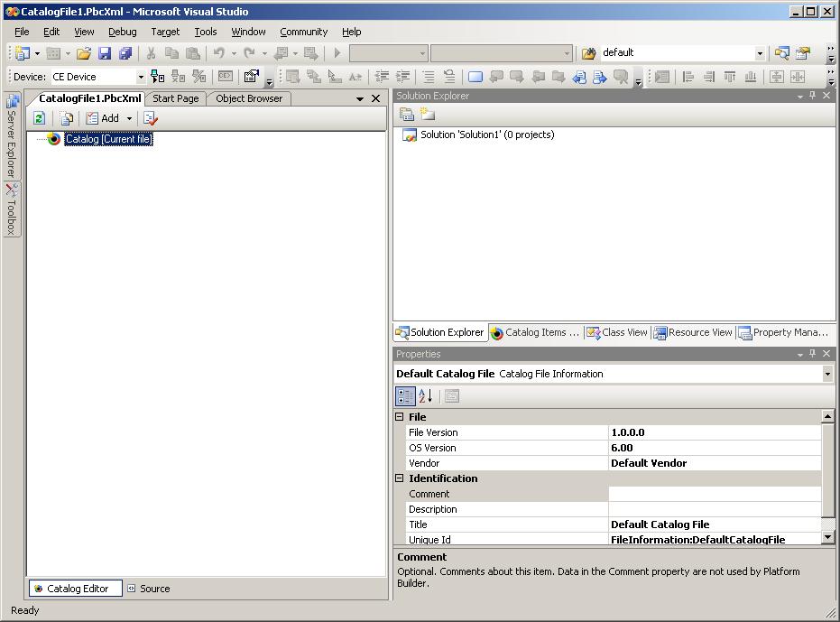
Task: Click the Property Pages icon
Action: click(452, 396)
